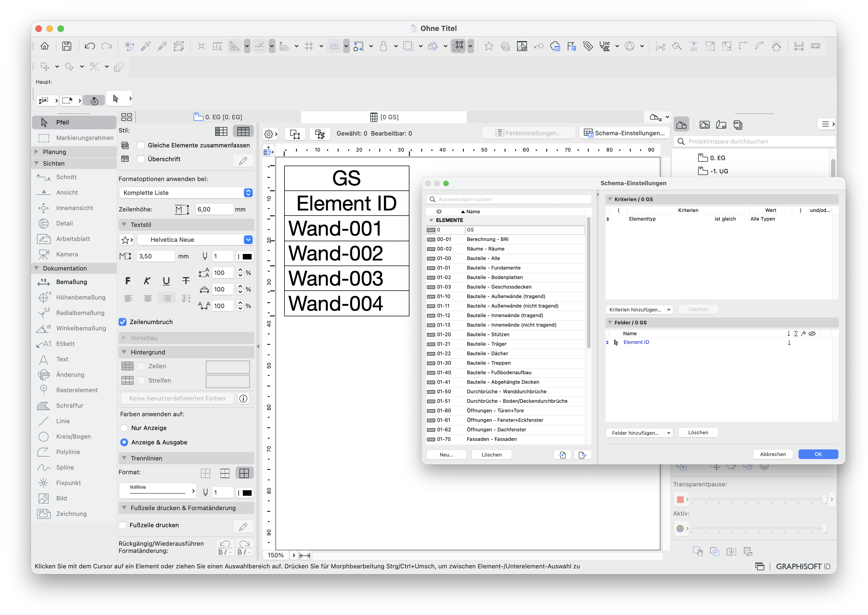Enable the Fußzeile drucken checkbox

click(x=123, y=525)
